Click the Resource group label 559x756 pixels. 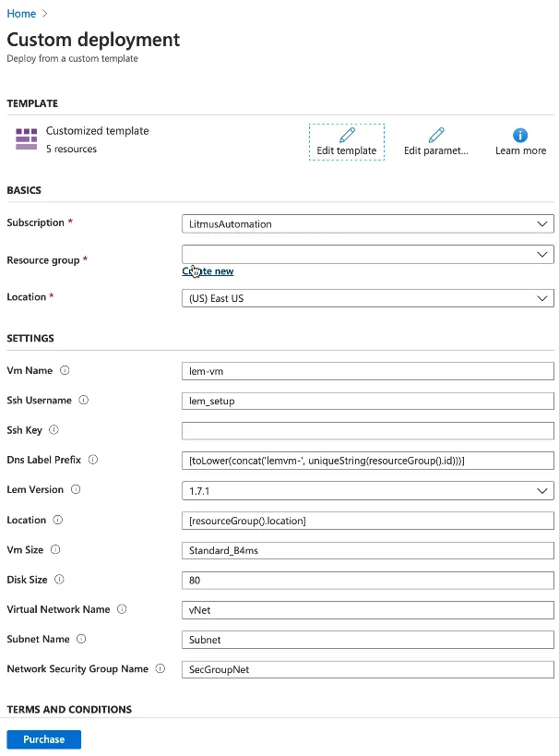point(43,260)
